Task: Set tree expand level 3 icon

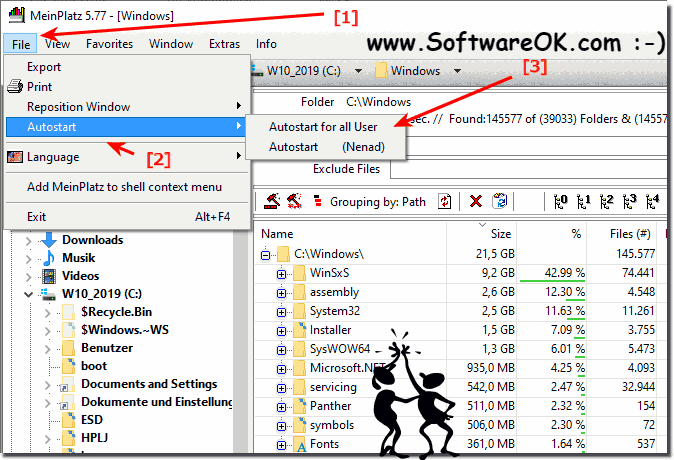Action: [x=630, y=201]
